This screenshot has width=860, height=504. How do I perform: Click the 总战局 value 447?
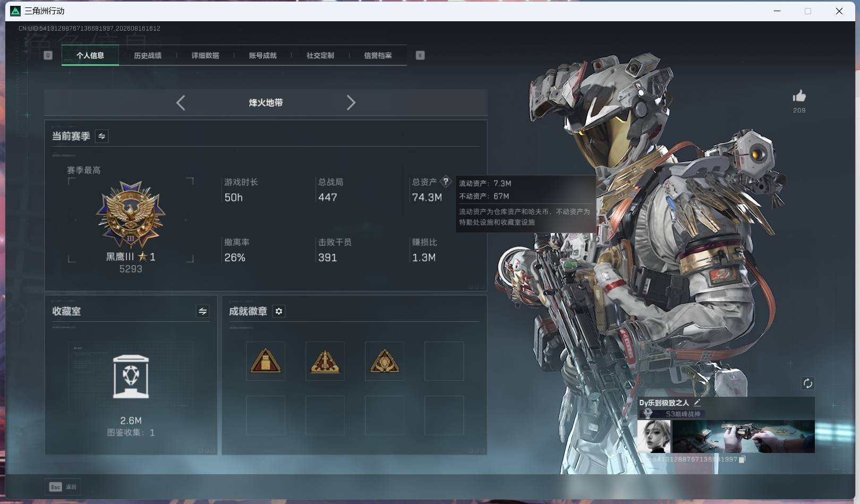click(x=328, y=198)
